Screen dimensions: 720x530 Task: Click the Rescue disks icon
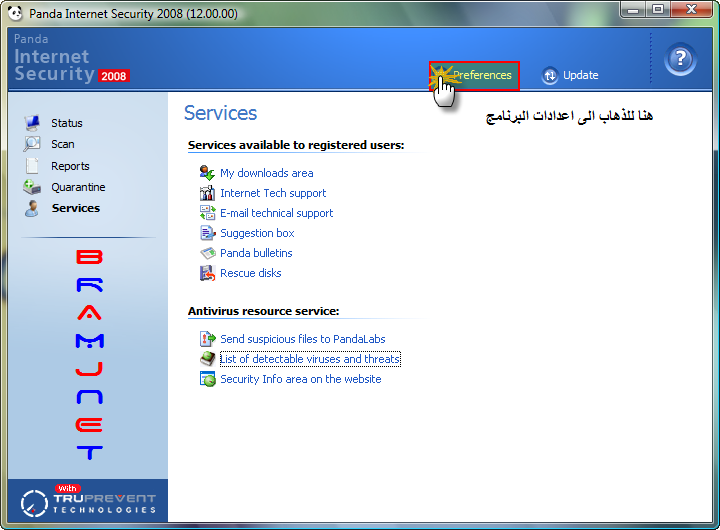tap(207, 273)
